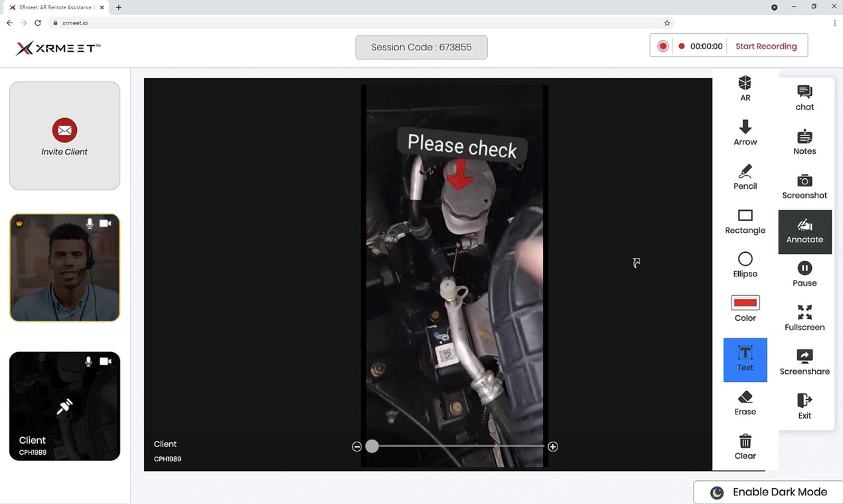The height and width of the screenshot is (504, 843).
Task: Click the red record circle icon
Action: pyautogui.click(x=662, y=46)
